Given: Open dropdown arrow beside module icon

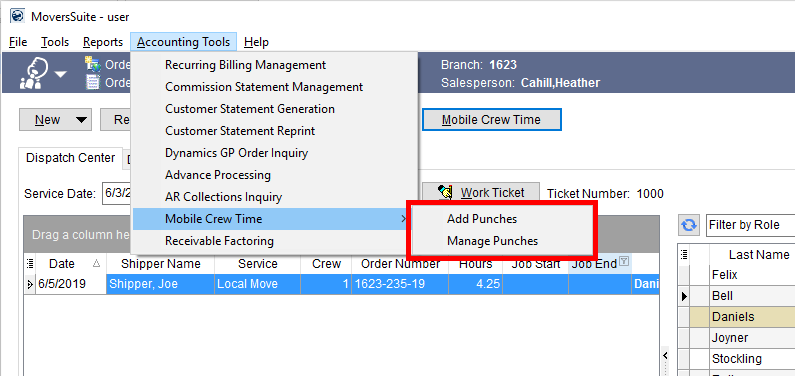Looking at the screenshot, I should pos(60,74).
